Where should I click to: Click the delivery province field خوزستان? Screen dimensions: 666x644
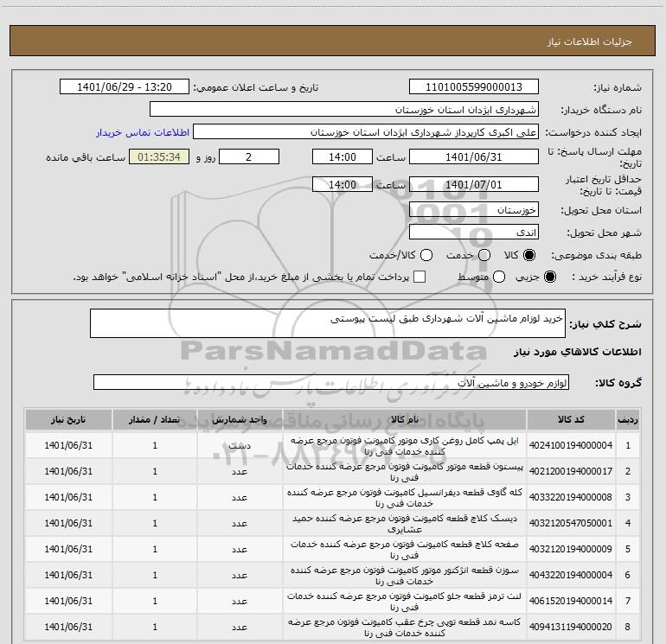pyautogui.click(x=474, y=210)
